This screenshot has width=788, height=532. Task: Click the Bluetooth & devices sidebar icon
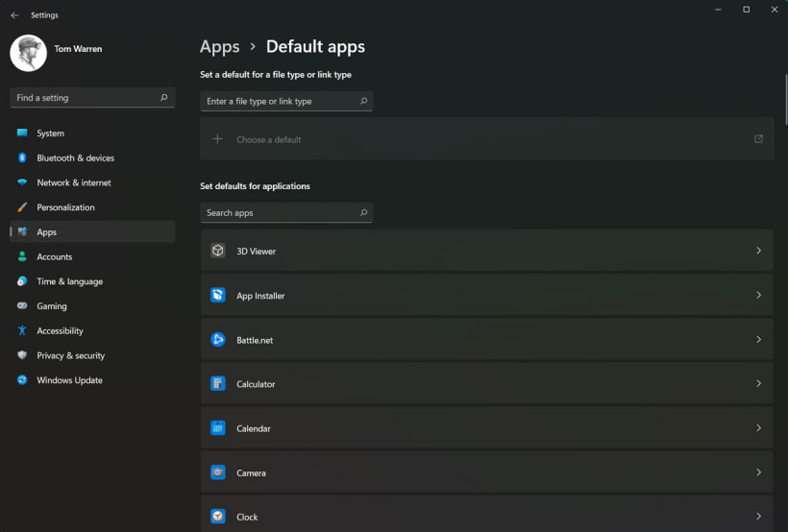(22, 157)
